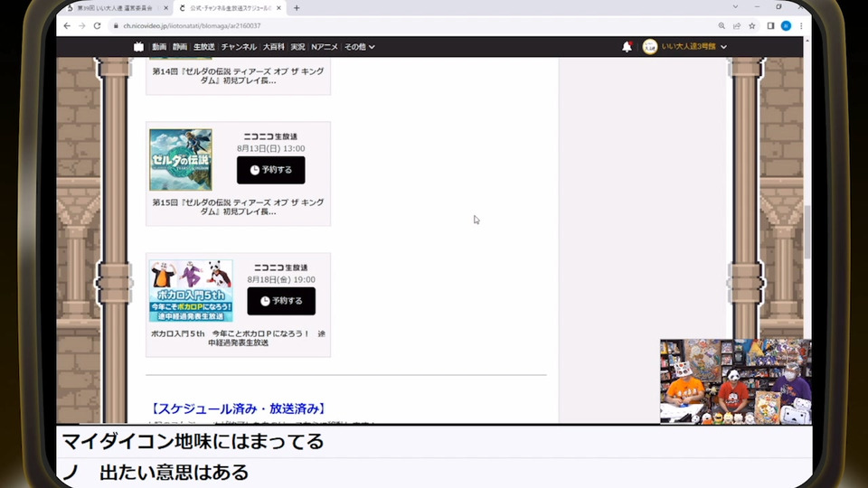Open the 第15回 Zelda thumbnail image
Image resolution: width=868 pixels, height=488 pixels.
click(x=181, y=160)
